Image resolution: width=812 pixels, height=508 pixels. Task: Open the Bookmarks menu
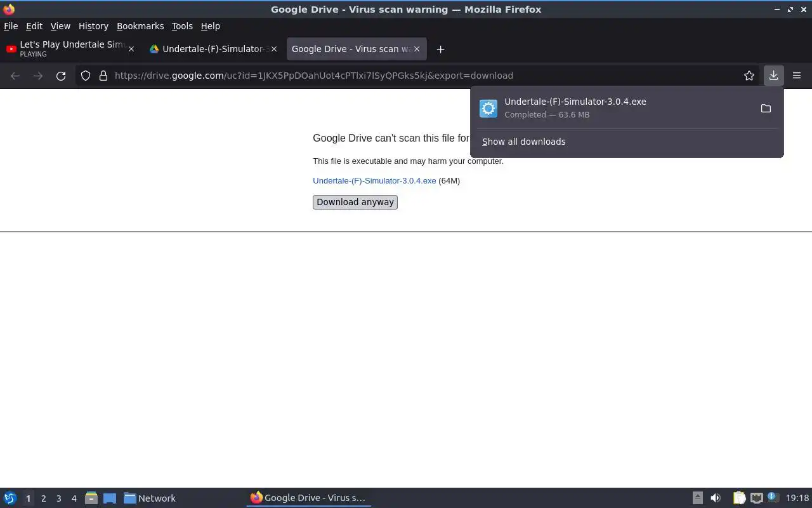click(140, 26)
